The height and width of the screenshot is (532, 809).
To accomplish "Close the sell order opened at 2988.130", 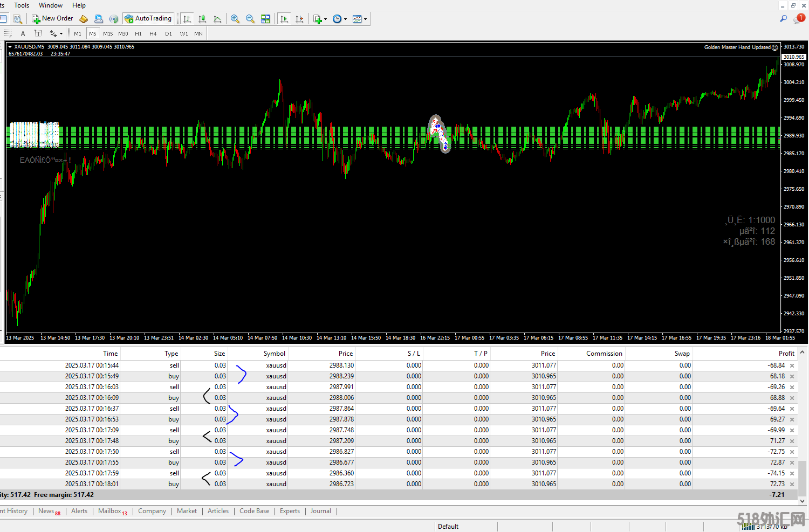I will point(792,365).
